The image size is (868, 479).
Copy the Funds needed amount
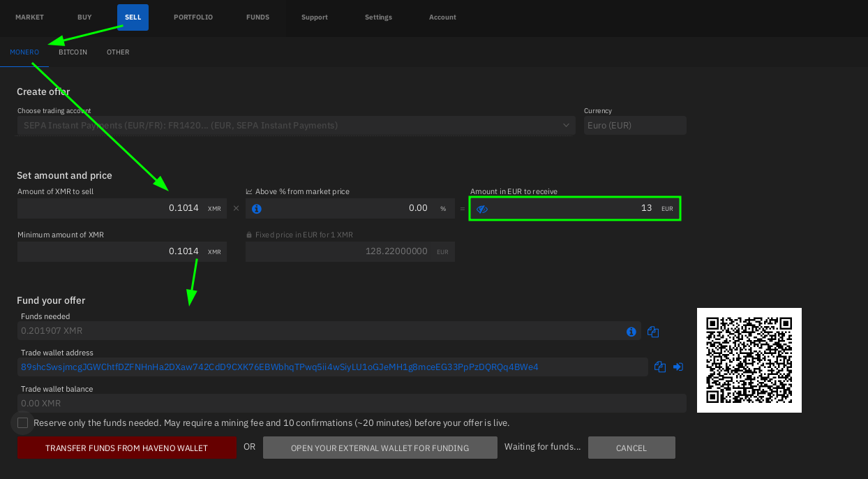(653, 332)
